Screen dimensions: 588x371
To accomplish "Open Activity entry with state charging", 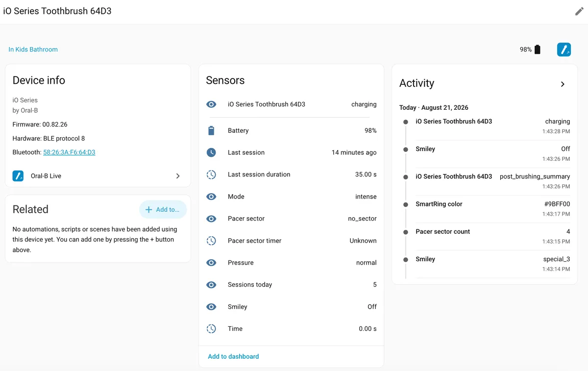I will (492, 126).
